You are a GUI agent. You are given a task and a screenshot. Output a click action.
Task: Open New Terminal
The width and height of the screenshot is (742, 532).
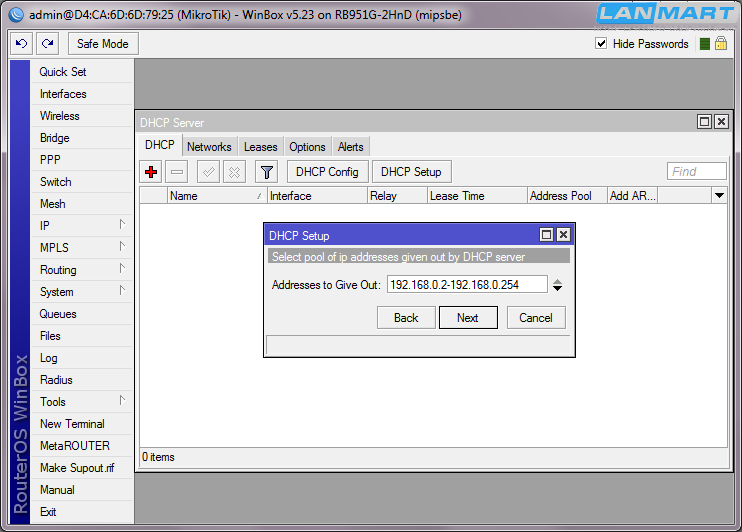pyautogui.click(x=81, y=424)
